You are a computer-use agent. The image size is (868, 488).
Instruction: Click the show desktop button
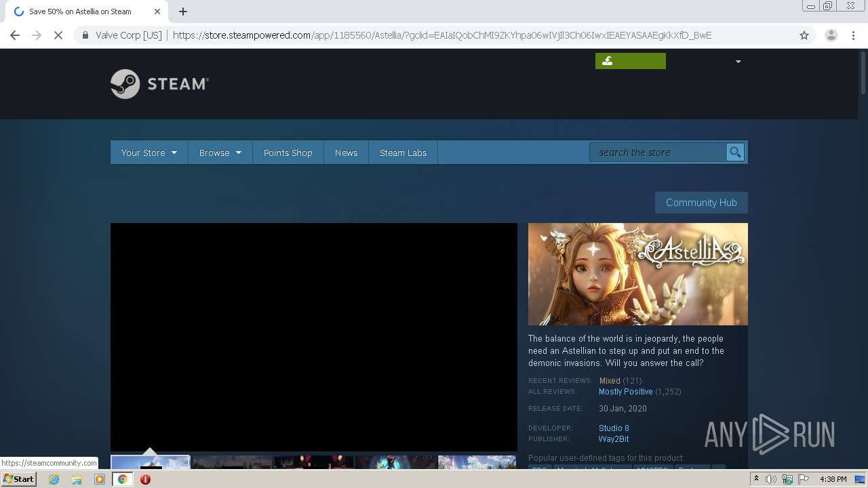coord(861,479)
